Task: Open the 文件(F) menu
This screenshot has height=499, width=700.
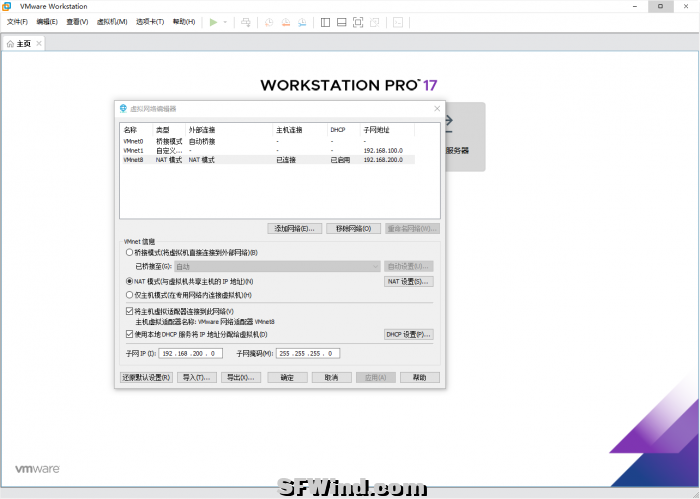Action: (x=17, y=21)
